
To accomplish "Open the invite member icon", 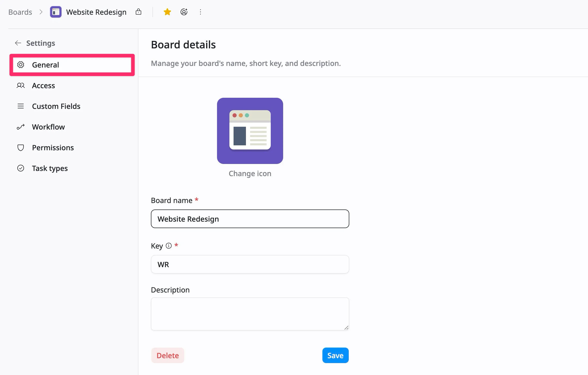I will pyautogui.click(x=184, y=12).
